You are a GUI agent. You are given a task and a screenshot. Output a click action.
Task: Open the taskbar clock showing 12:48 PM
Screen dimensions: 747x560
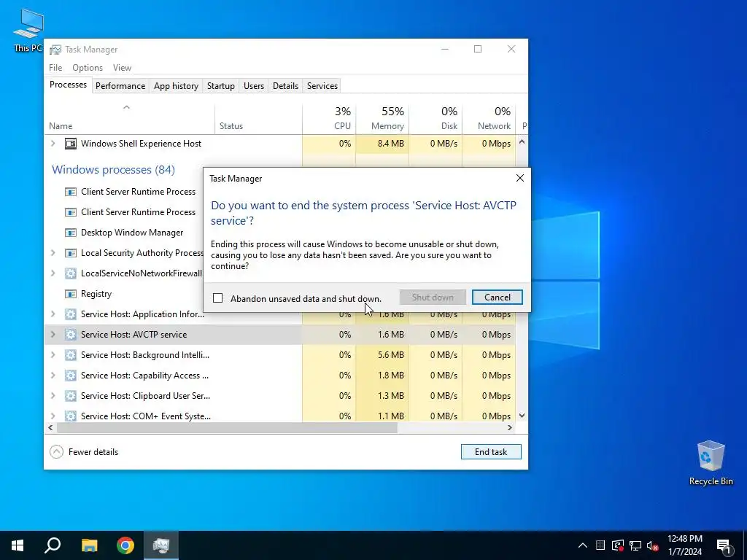click(685, 545)
